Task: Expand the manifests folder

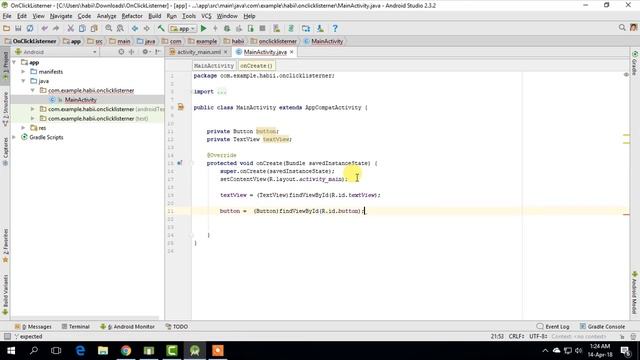Action: pos(23,71)
